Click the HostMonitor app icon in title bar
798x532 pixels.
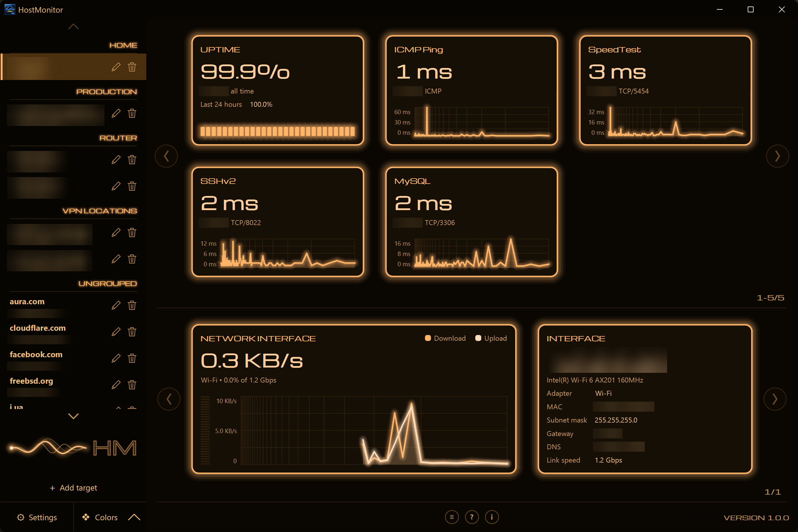(x=10, y=9)
